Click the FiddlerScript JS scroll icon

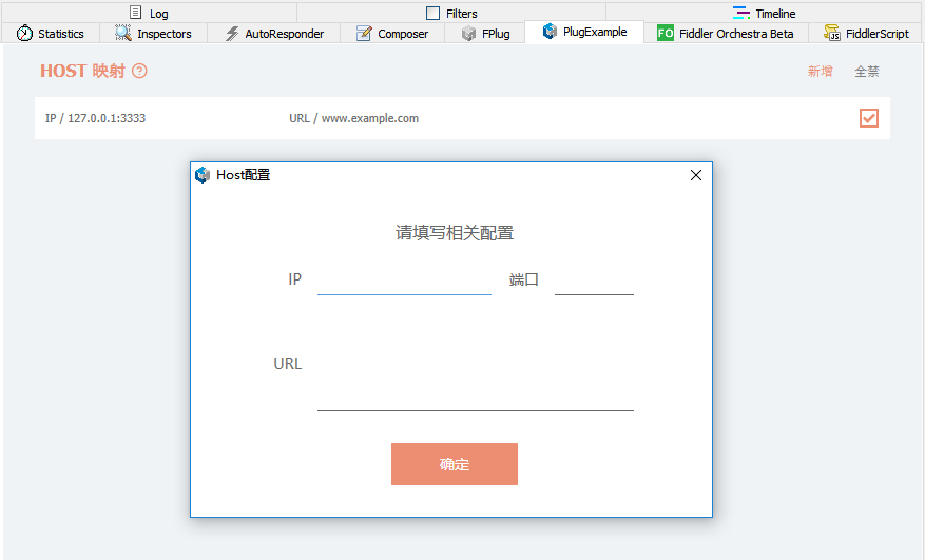tap(832, 33)
